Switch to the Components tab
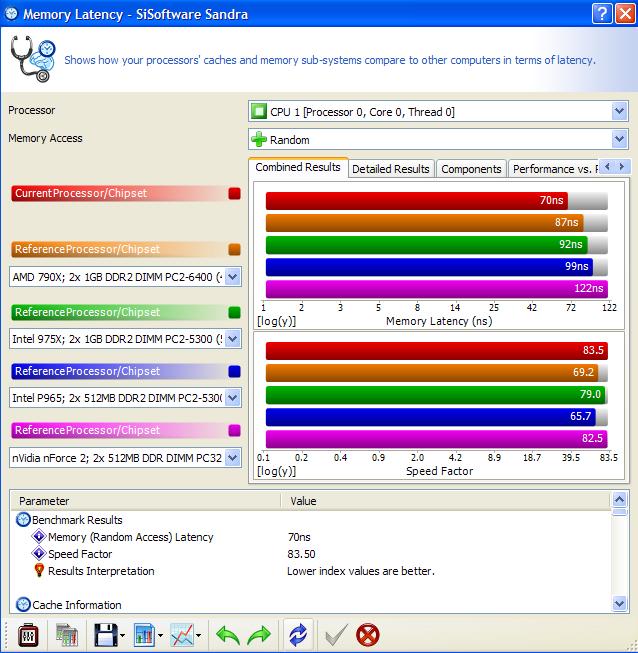The width and height of the screenshot is (638, 653). coord(471,169)
